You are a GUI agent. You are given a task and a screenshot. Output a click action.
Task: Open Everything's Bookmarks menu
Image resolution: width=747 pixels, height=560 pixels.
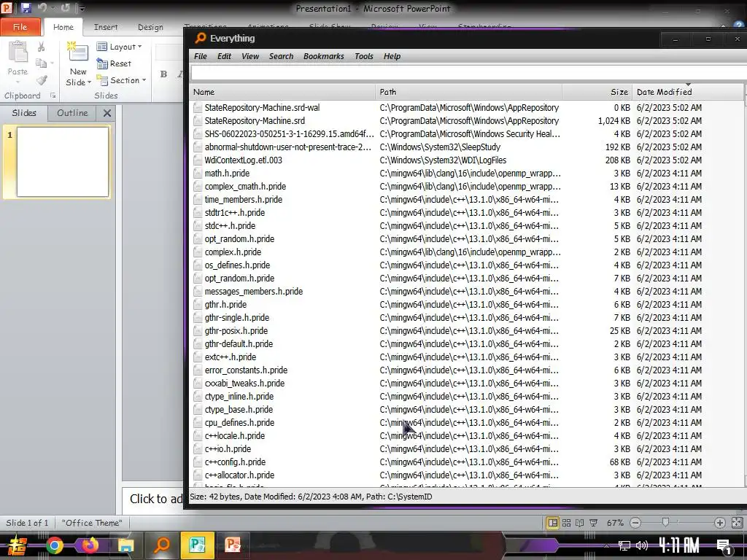pos(323,56)
